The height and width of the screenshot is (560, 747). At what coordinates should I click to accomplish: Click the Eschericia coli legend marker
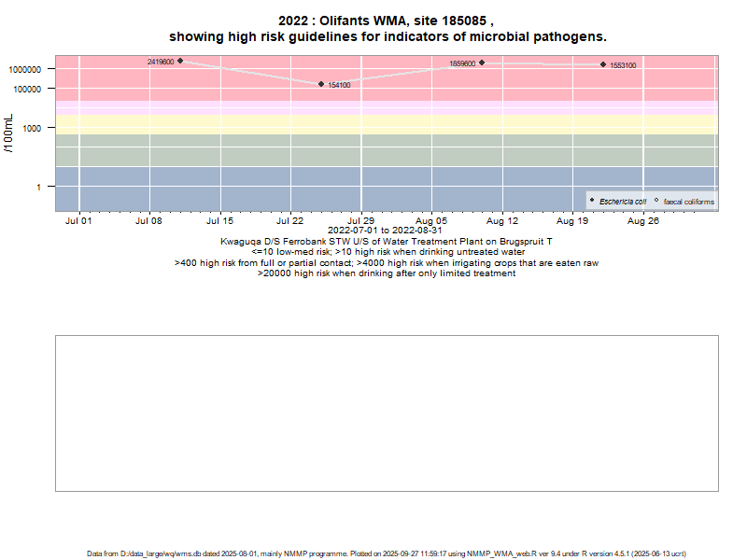pyautogui.click(x=592, y=201)
